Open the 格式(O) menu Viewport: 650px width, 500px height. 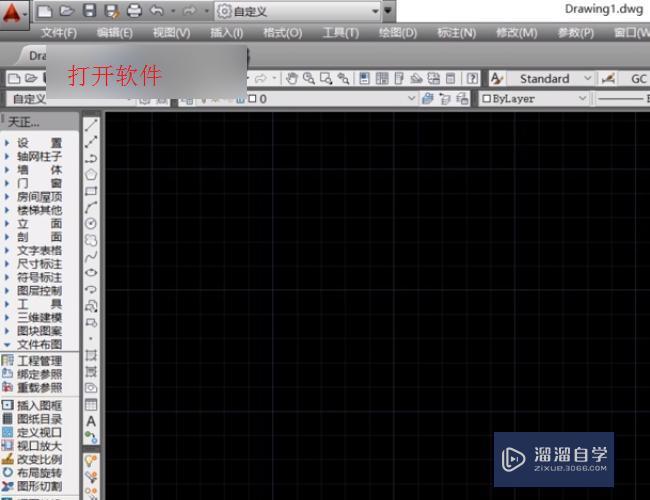283,33
